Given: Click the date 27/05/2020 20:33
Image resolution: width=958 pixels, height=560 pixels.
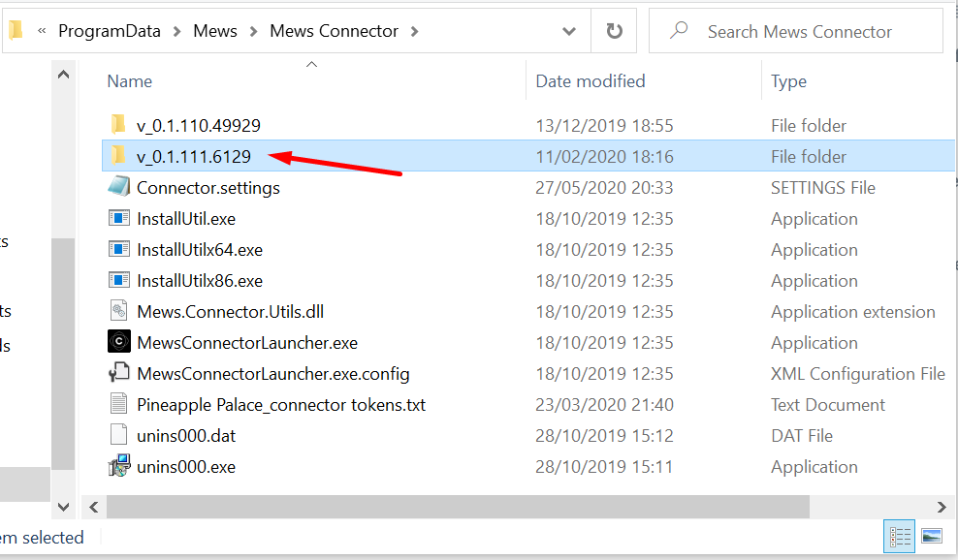Looking at the screenshot, I should click(604, 188).
